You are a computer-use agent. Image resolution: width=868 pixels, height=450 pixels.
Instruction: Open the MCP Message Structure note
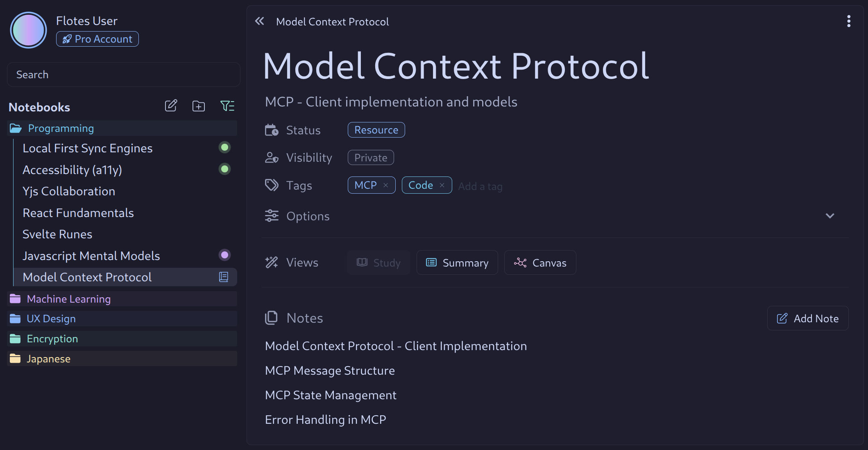[330, 371]
